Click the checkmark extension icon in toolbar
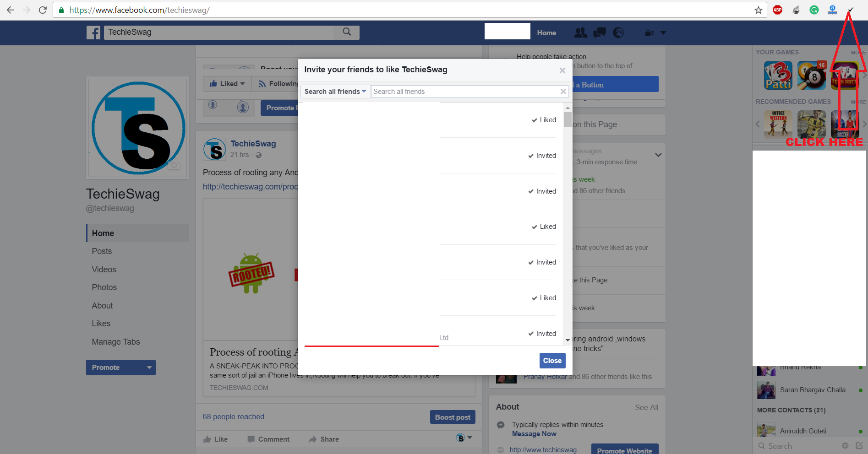The width and height of the screenshot is (868, 454). 851,10
